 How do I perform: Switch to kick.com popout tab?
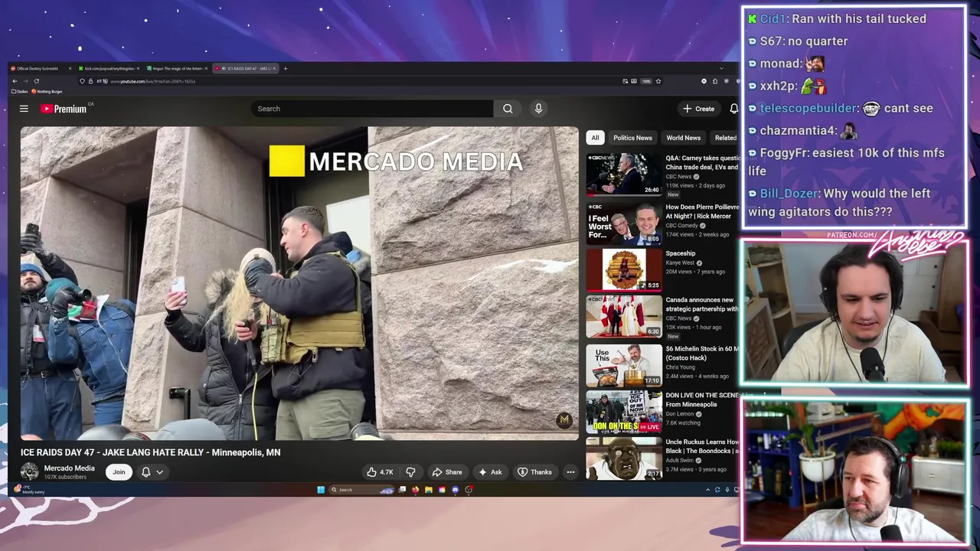[109, 68]
